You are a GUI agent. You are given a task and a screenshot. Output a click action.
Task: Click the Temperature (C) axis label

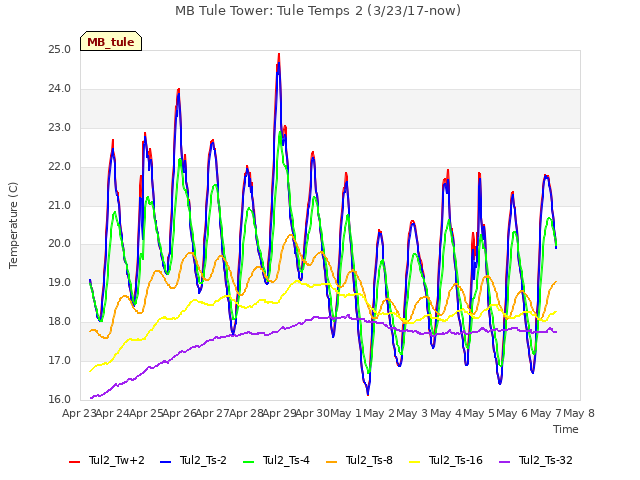[13, 225]
